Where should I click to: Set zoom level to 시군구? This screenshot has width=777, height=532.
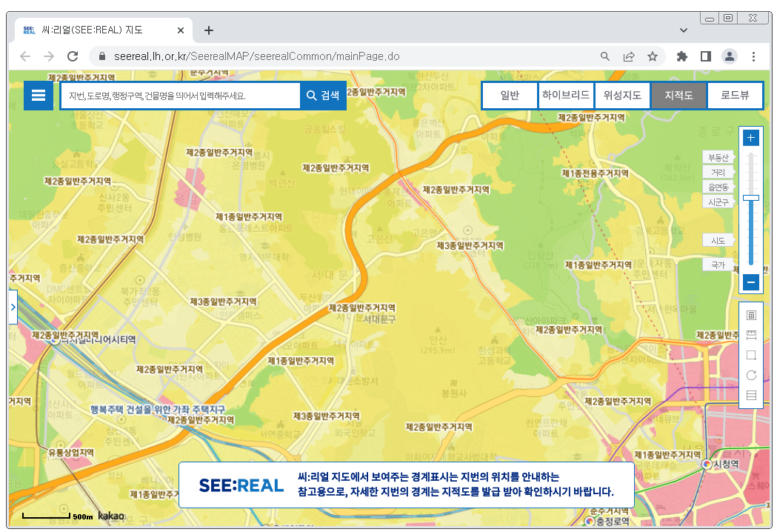(x=718, y=202)
